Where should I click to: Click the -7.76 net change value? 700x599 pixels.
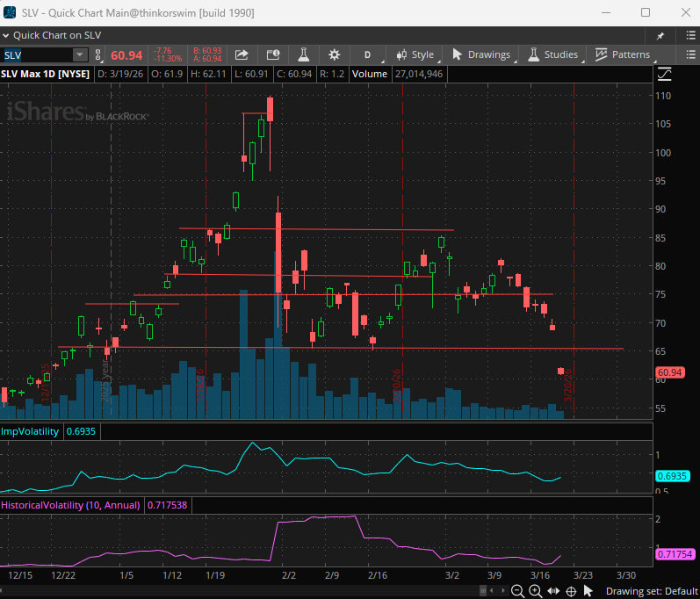click(x=162, y=51)
